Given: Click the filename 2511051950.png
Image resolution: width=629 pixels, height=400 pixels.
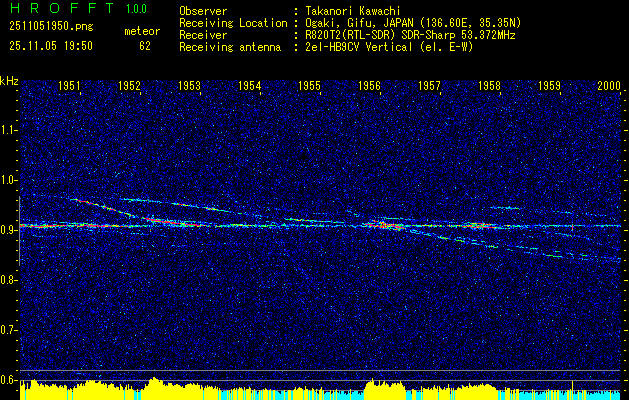Looking at the screenshot, I should pyautogui.click(x=51, y=27).
